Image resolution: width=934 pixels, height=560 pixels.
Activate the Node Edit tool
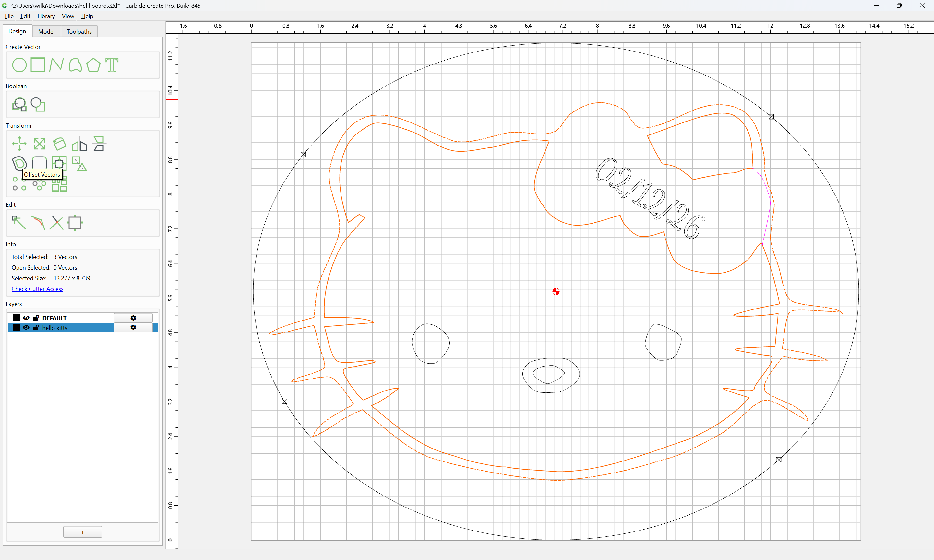19,223
